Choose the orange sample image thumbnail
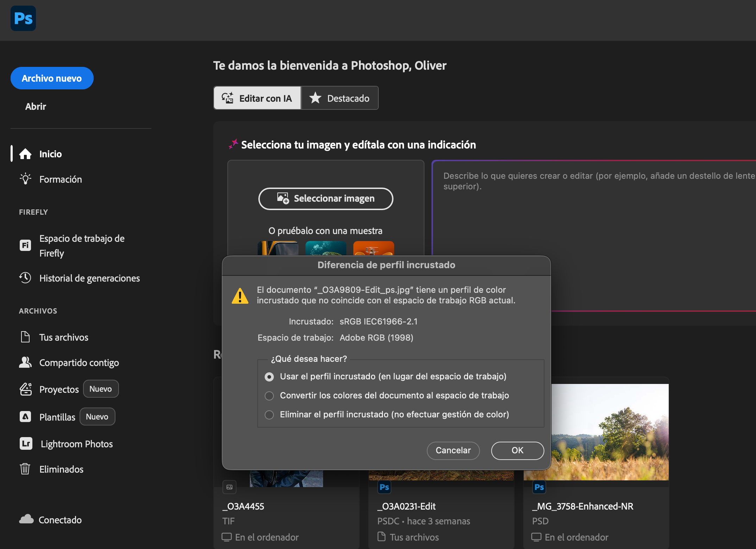 tap(374, 248)
